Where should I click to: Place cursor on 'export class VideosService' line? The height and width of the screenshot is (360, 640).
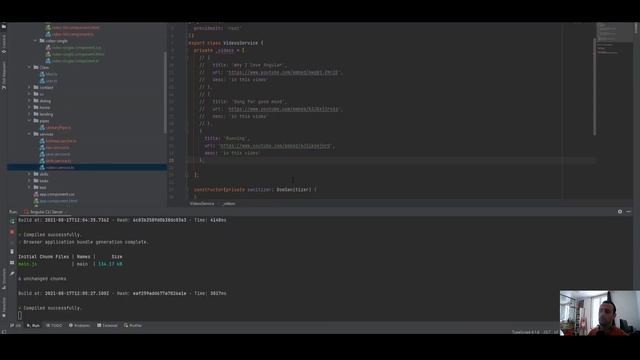click(226, 43)
